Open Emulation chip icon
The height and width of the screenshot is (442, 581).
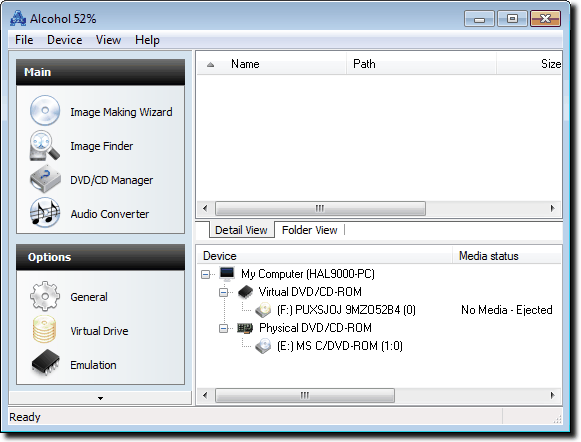pyautogui.click(x=46, y=362)
